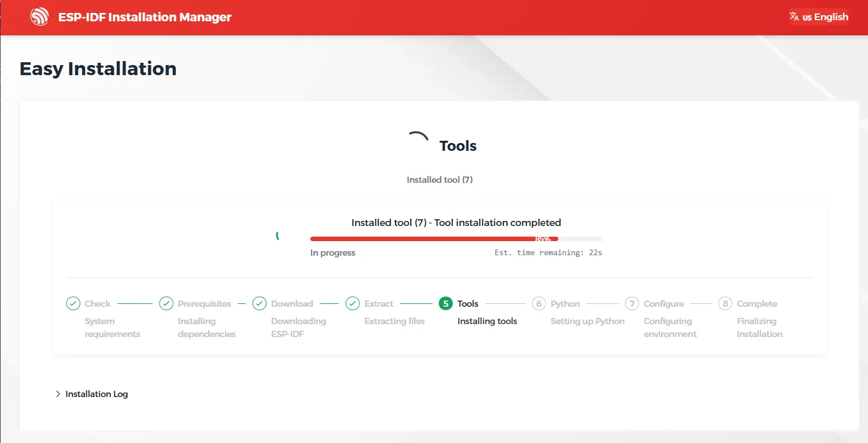868x443 pixels.
Task: Click the chevron next to Installation Log
Action: [x=58, y=394]
